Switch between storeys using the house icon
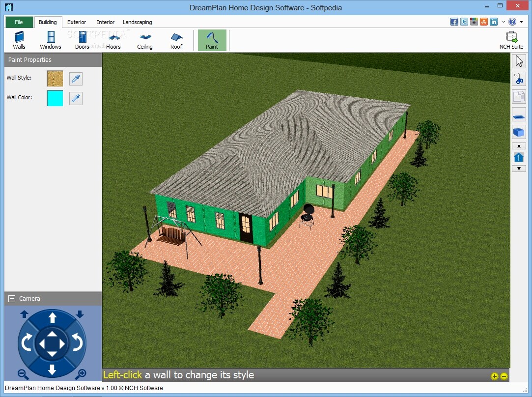 (519, 157)
